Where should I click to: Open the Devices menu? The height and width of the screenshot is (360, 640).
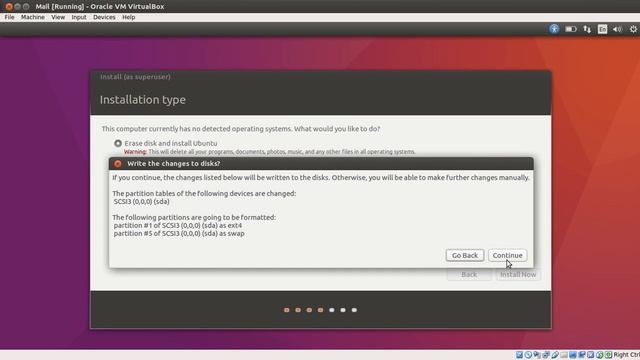coord(104,17)
